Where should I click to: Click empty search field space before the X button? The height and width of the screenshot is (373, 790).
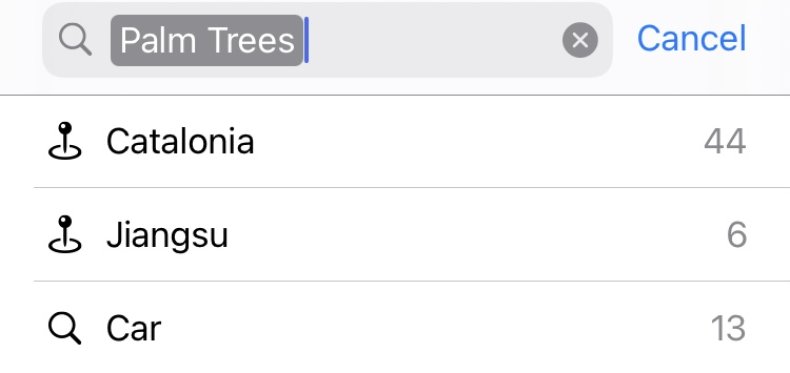(x=433, y=40)
